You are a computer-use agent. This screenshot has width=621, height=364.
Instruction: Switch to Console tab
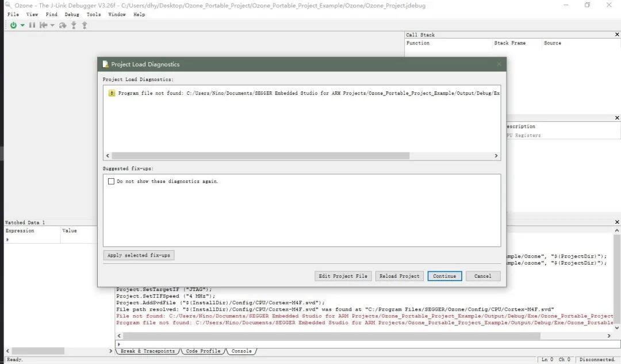(241, 351)
